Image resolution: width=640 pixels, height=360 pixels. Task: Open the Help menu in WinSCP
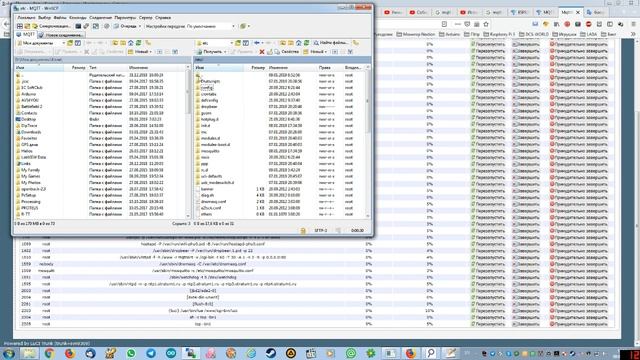tap(163, 18)
